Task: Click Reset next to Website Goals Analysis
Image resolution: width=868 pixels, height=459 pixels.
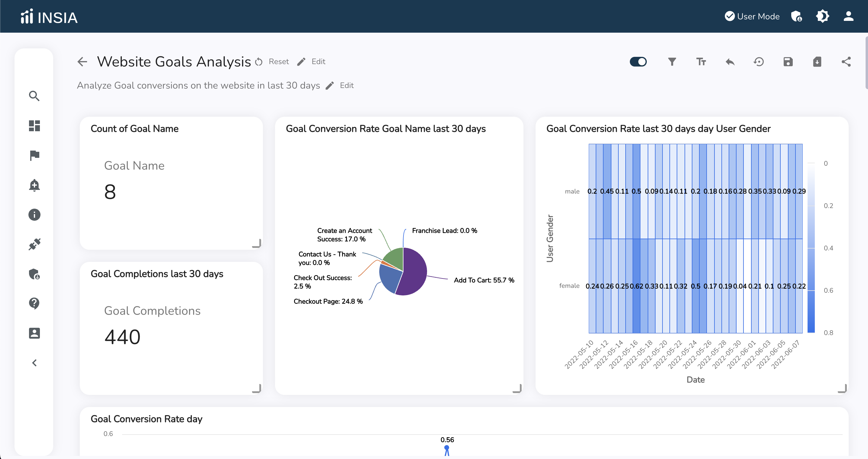Action: tap(278, 61)
